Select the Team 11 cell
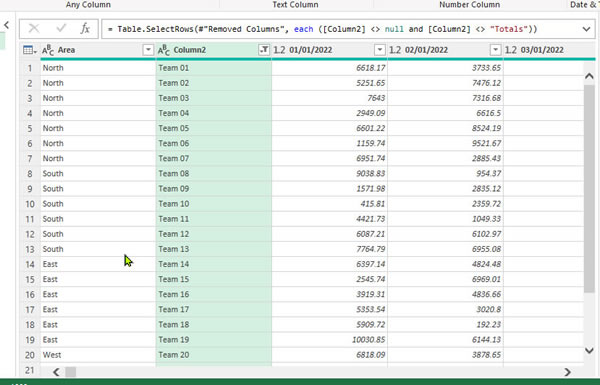Viewport: 600px width, 385px height. click(x=214, y=219)
